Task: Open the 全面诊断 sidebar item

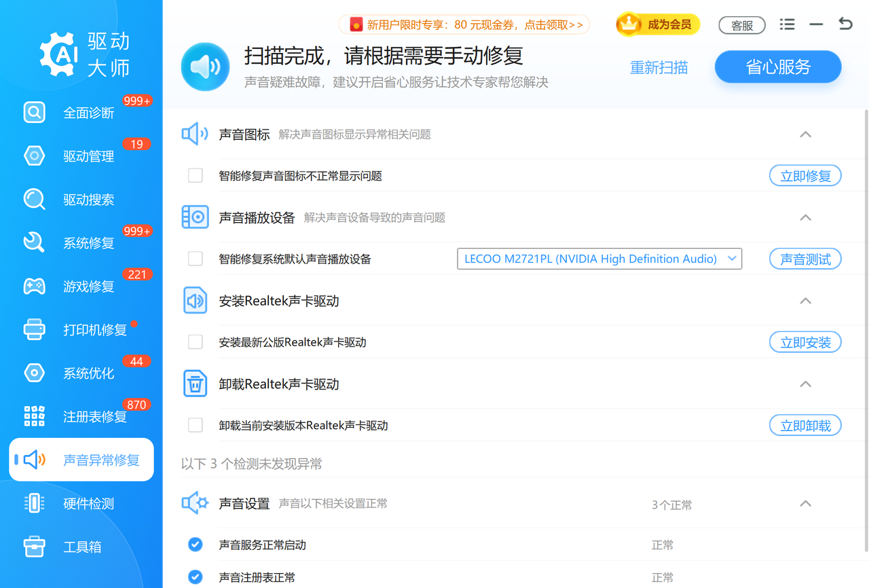Action: pyautogui.click(x=81, y=112)
